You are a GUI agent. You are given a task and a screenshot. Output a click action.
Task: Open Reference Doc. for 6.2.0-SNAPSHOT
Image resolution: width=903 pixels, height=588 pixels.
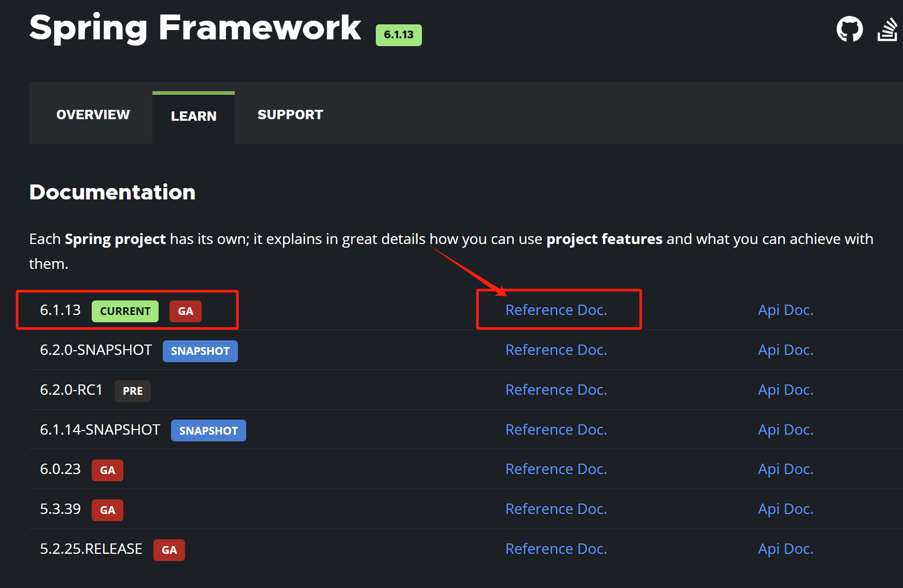point(556,350)
